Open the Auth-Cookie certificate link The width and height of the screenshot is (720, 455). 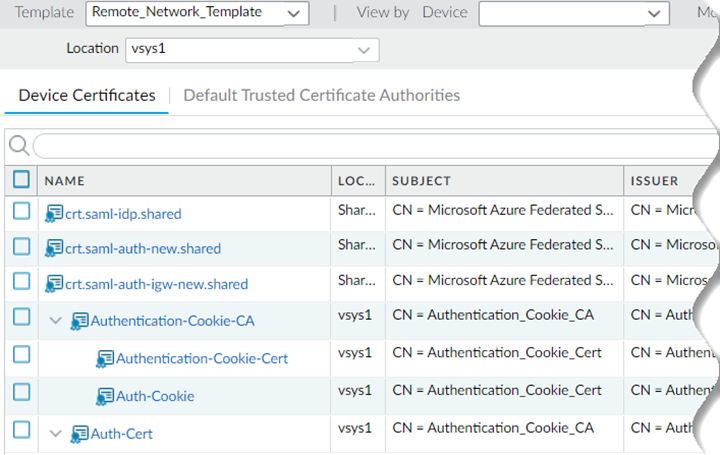click(x=155, y=396)
